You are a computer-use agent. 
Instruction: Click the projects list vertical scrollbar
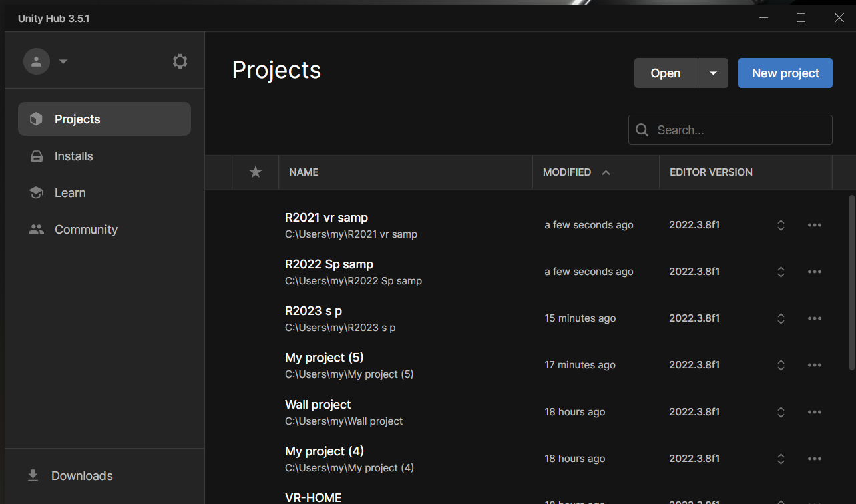point(851,283)
